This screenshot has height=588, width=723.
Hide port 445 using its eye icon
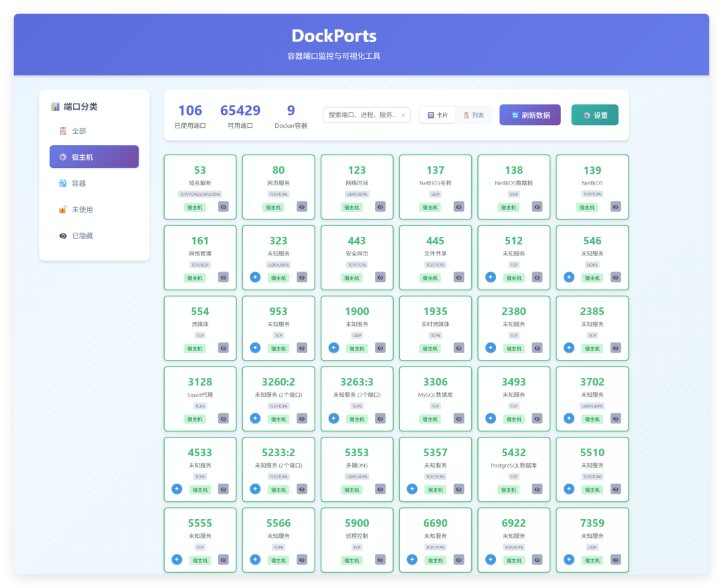(459, 278)
